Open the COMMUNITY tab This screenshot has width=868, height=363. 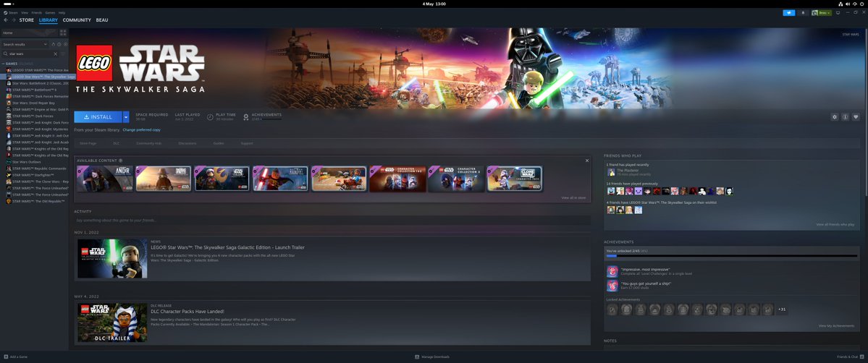coord(77,20)
